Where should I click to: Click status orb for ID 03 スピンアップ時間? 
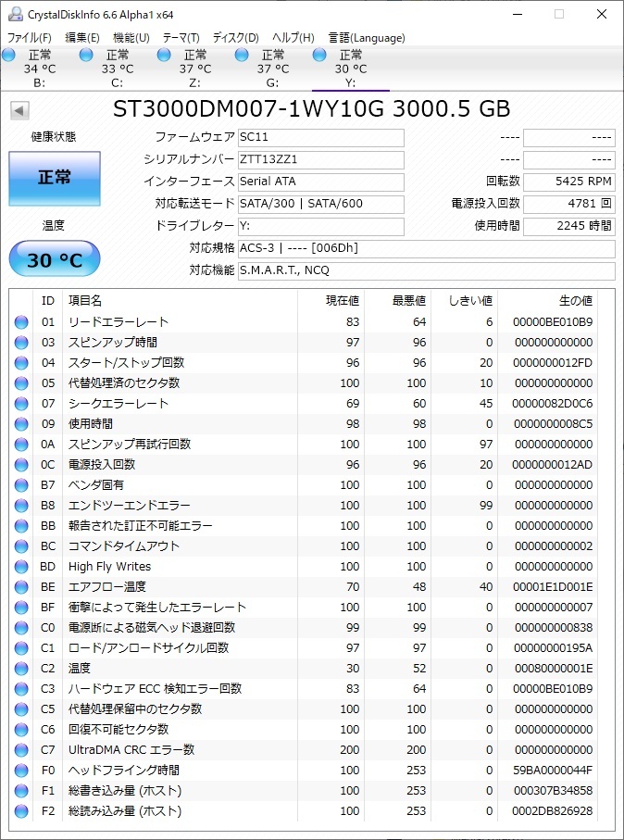point(21,343)
